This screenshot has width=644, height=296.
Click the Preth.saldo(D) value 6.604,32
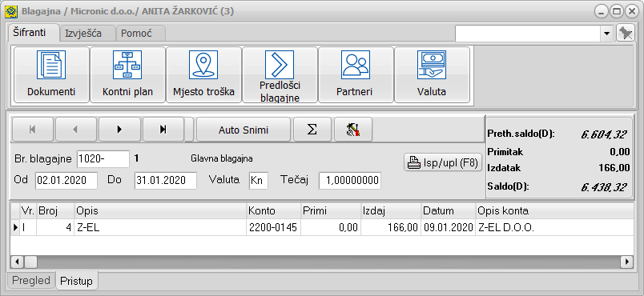click(604, 134)
